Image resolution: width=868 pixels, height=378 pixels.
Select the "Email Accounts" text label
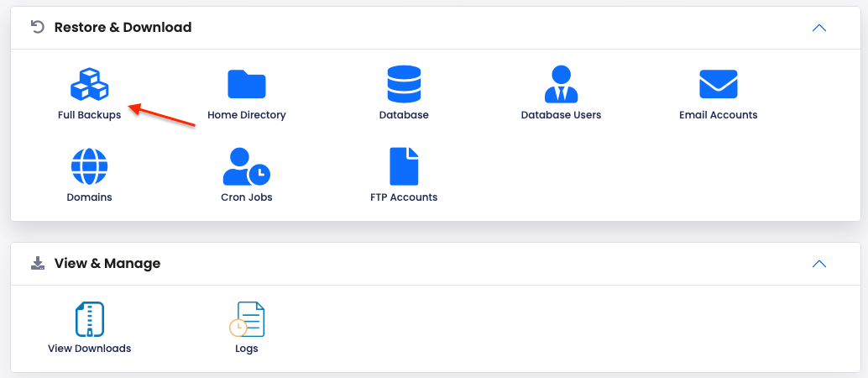click(718, 115)
